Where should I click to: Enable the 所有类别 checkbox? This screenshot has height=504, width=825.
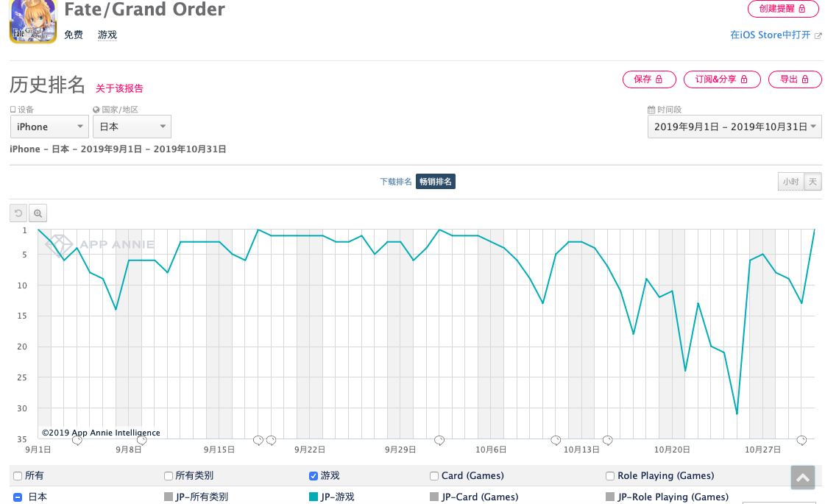169,476
